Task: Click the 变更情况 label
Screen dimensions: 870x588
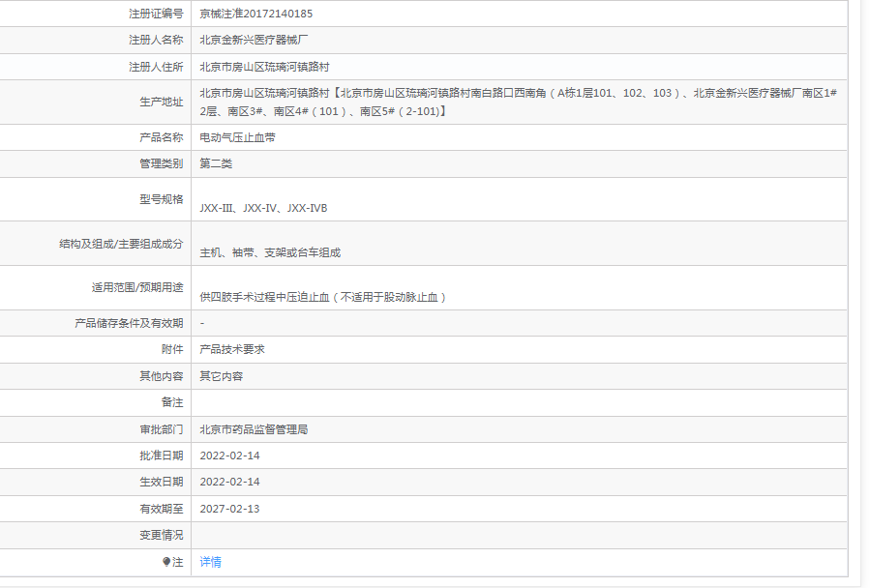Action: (162, 535)
